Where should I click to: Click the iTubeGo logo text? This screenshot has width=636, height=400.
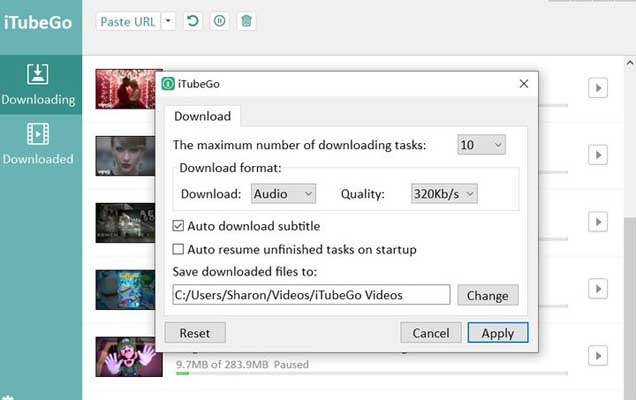[38, 22]
